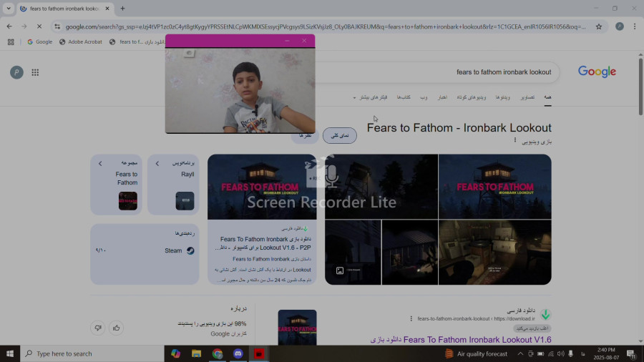This screenshot has height=362, width=644.
Task: Open the Windows Start menu
Action: point(10,353)
